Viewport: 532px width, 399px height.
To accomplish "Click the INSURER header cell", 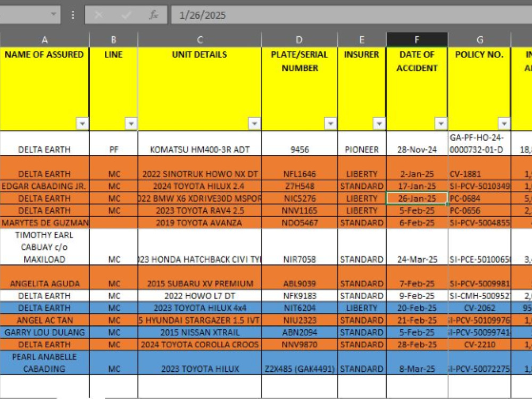I will tap(362, 89).
